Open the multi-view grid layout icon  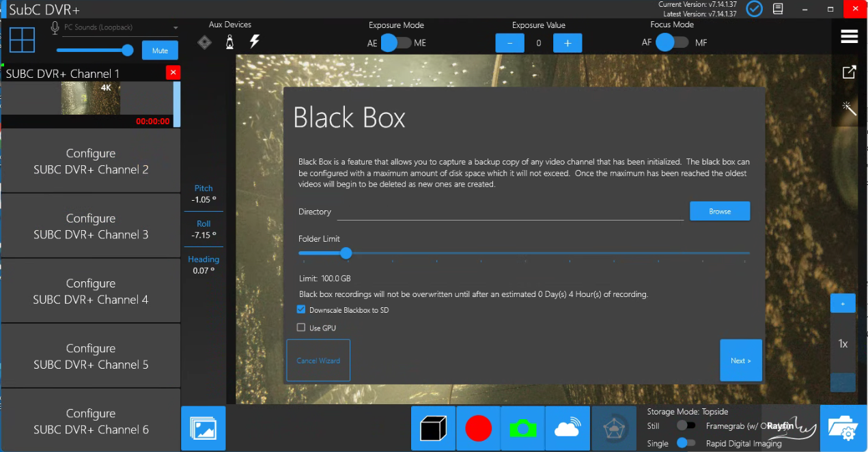22,39
